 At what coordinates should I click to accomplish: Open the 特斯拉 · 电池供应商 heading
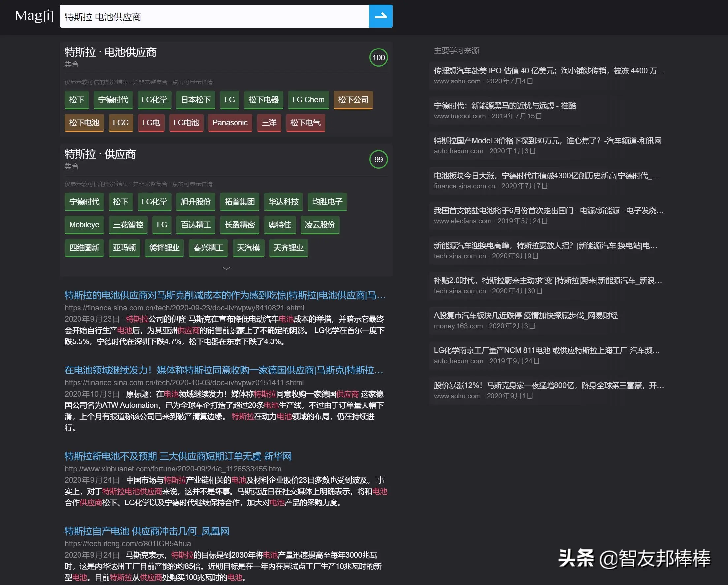click(110, 52)
